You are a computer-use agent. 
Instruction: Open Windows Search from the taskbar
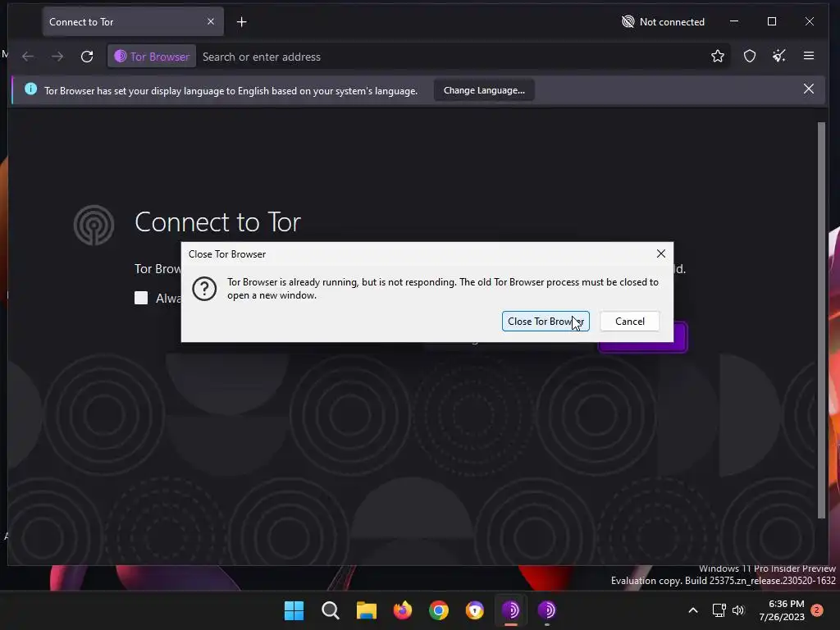(330, 610)
